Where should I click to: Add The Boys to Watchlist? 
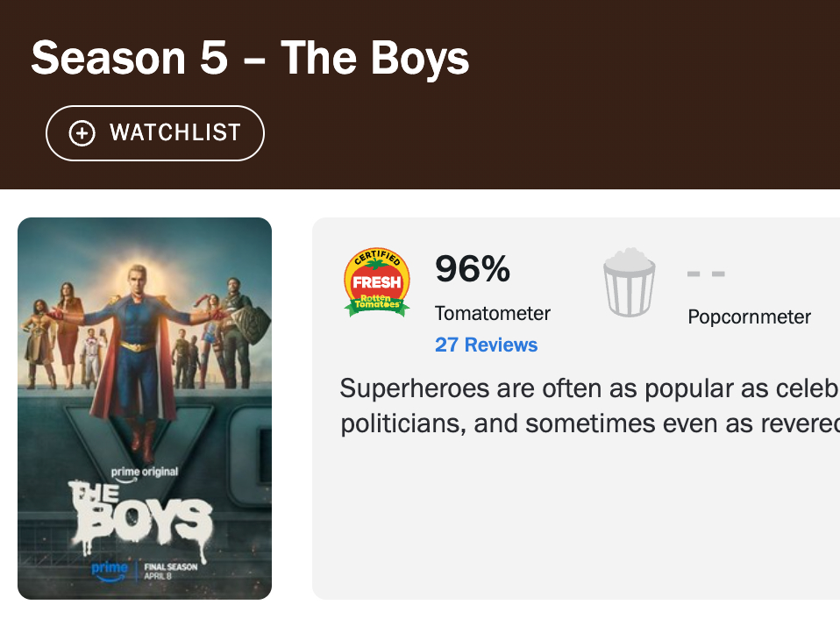[x=155, y=132]
